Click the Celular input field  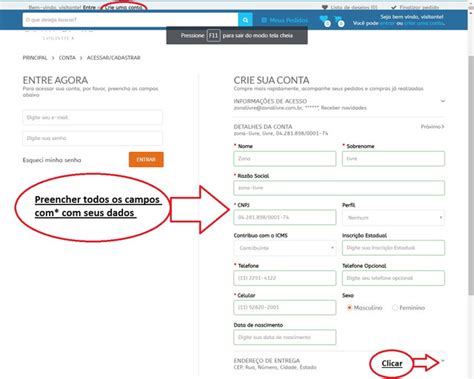click(285, 307)
